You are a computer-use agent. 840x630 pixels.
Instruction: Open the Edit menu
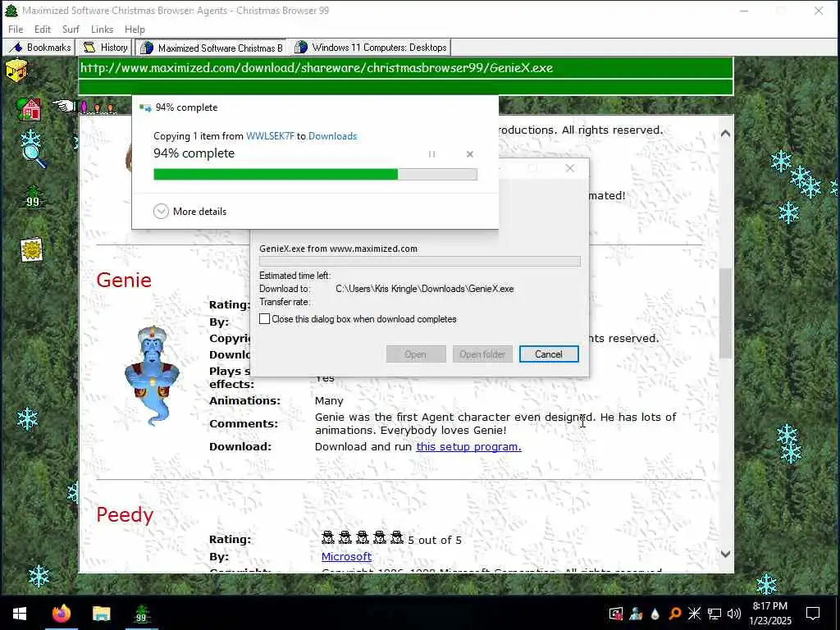coord(43,29)
